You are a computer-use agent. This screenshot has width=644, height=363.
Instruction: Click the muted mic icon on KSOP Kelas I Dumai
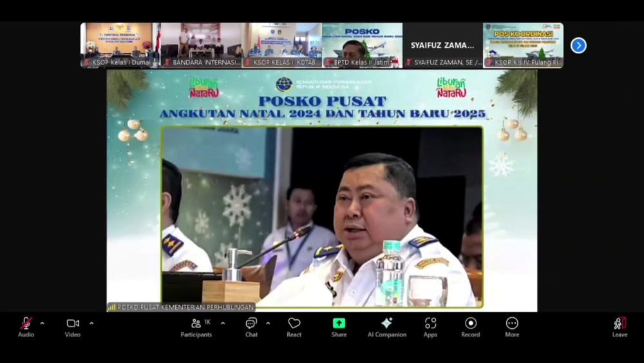[87, 63]
